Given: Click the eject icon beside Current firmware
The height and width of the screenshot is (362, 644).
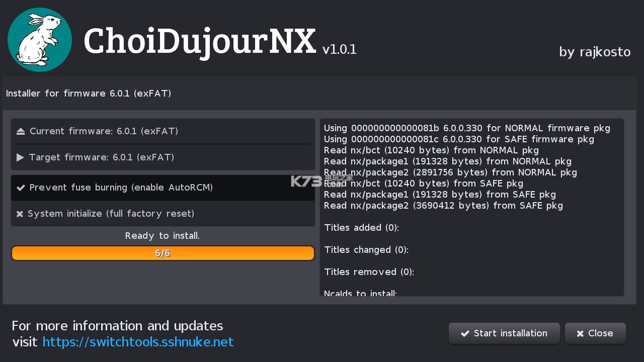Looking at the screenshot, I should [x=21, y=131].
